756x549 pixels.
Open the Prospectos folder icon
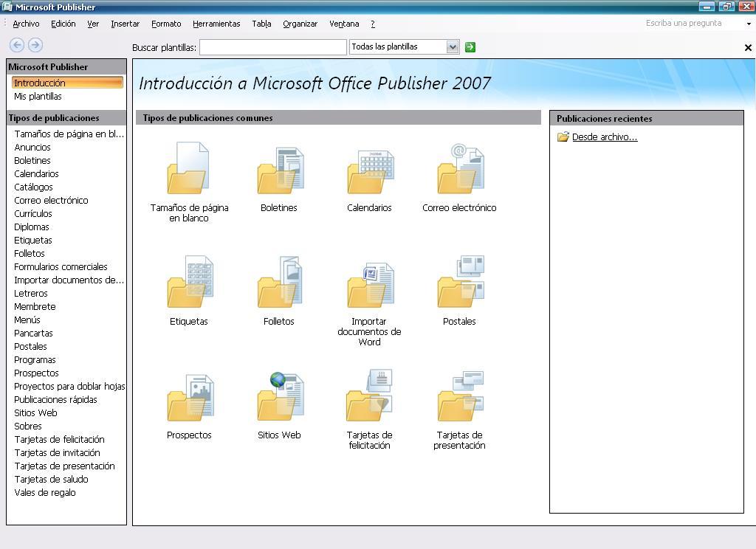(190, 397)
